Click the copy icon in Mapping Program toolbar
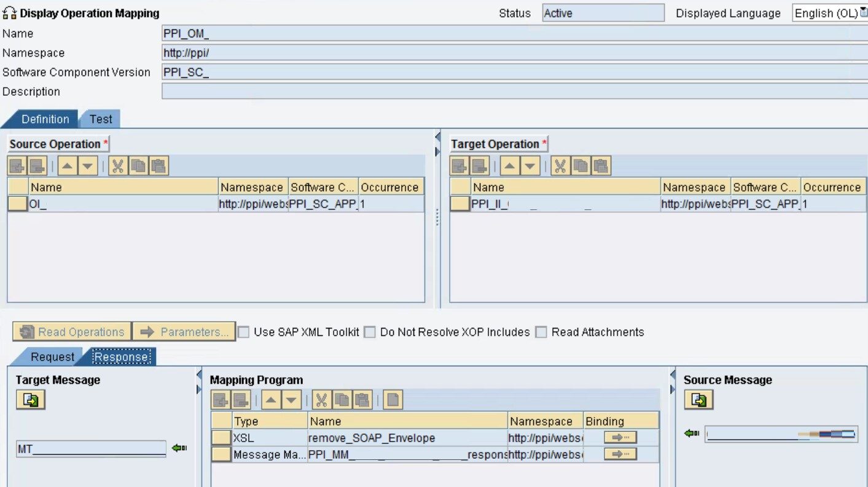This screenshot has height=487, width=868. click(342, 400)
